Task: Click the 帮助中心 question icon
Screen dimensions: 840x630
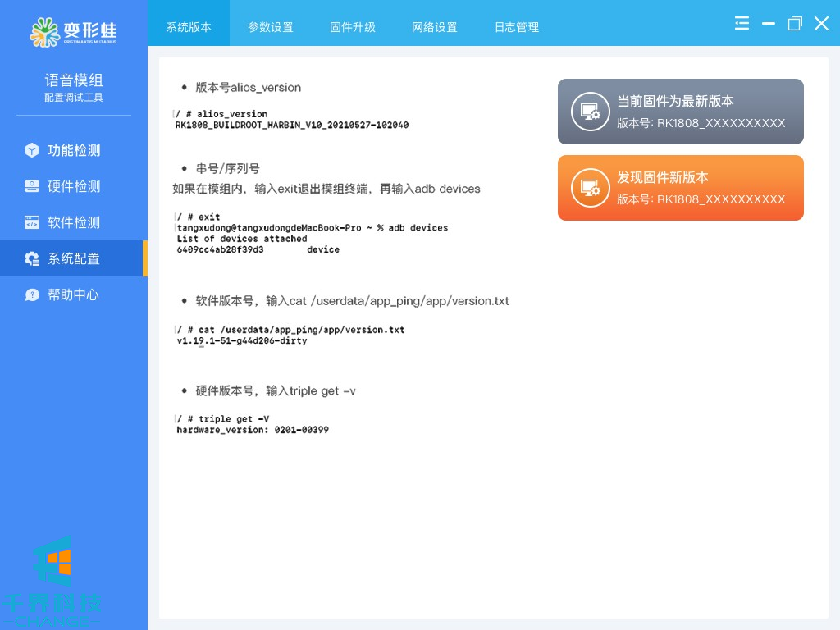Action: point(32,294)
